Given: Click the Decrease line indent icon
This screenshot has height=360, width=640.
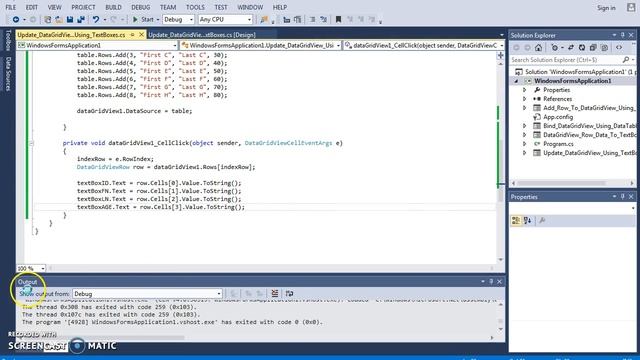Looking at the screenshot, I should [287, 19].
